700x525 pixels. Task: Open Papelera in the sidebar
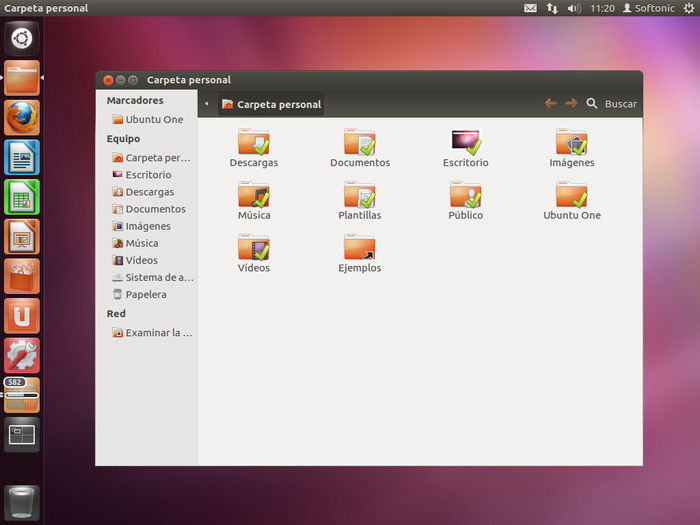pyautogui.click(x=145, y=295)
